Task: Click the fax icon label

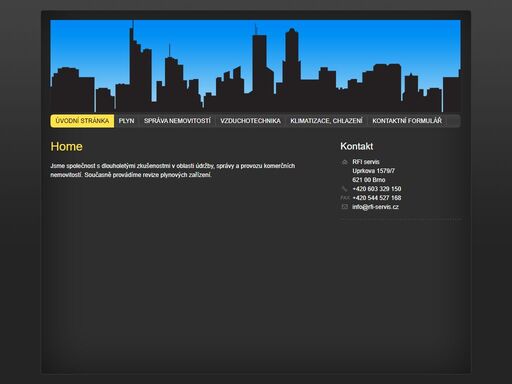Action: pyautogui.click(x=345, y=198)
